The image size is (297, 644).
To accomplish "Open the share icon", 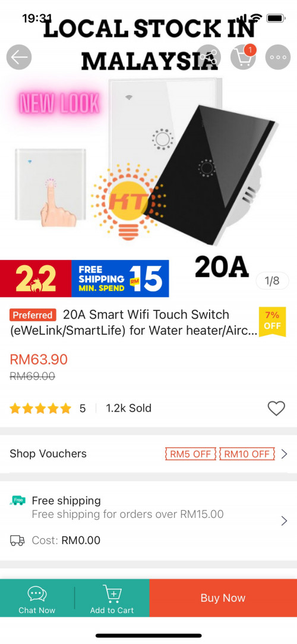I will click(x=209, y=57).
